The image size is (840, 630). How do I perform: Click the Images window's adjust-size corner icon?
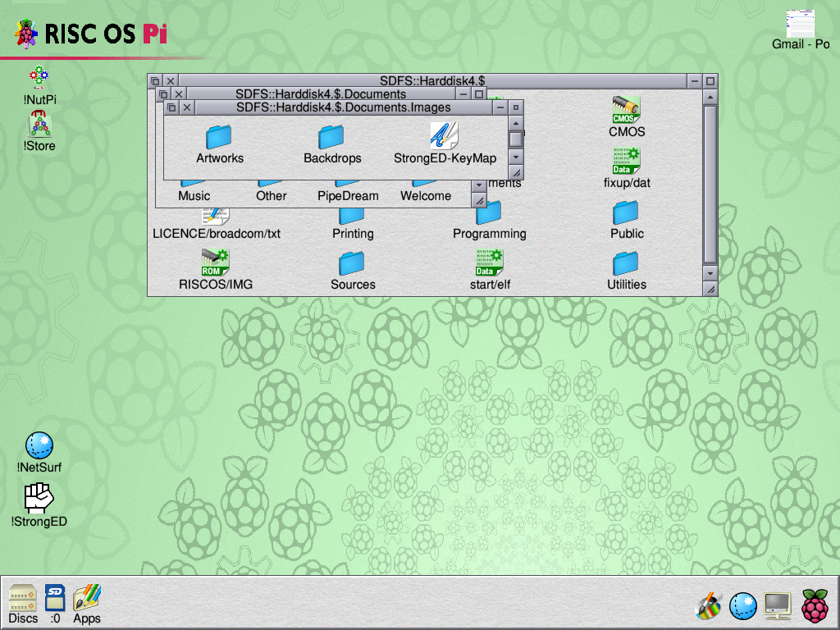click(x=516, y=172)
